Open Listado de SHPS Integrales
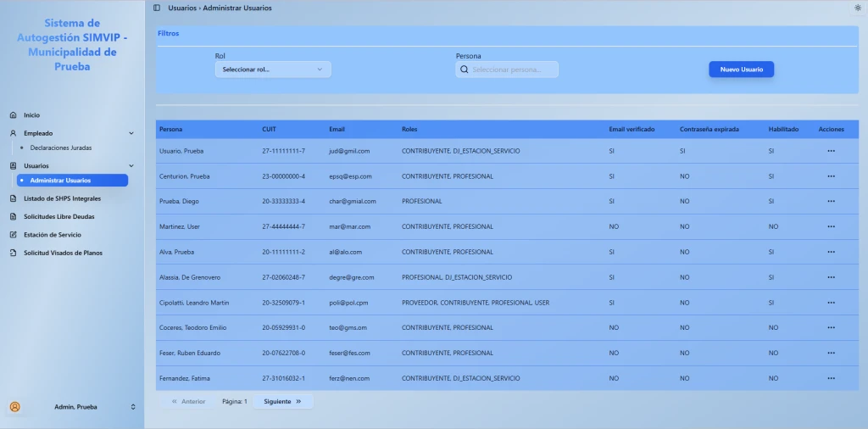The height and width of the screenshot is (429, 868). tap(63, 198)
